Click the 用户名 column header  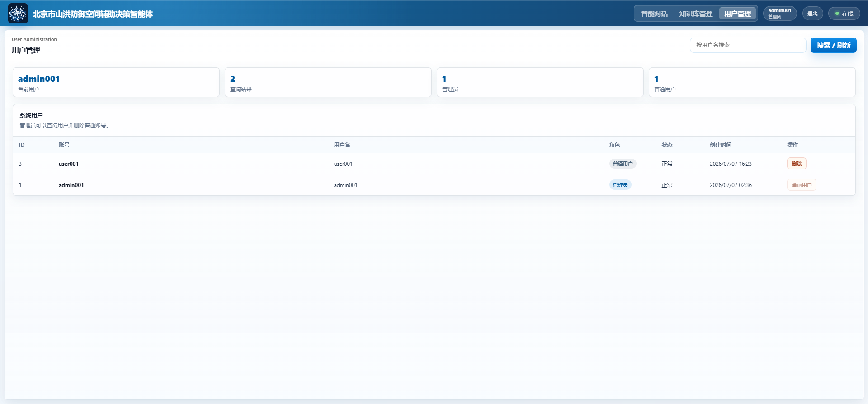[x=342, y=145]
